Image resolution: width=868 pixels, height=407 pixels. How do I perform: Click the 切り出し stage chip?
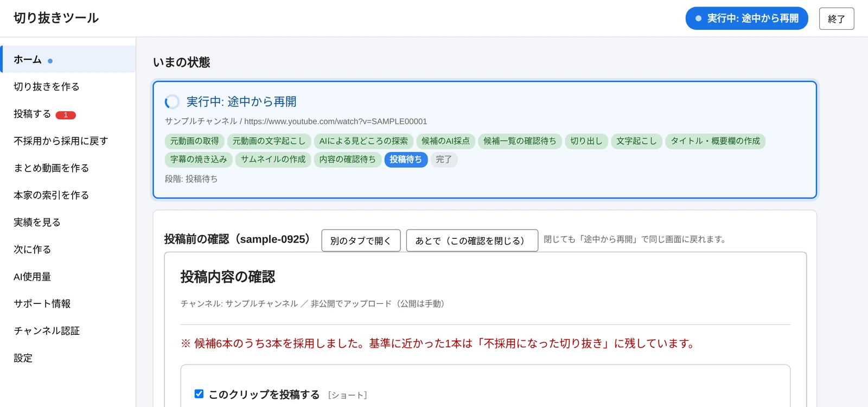(x=586, y=141)
